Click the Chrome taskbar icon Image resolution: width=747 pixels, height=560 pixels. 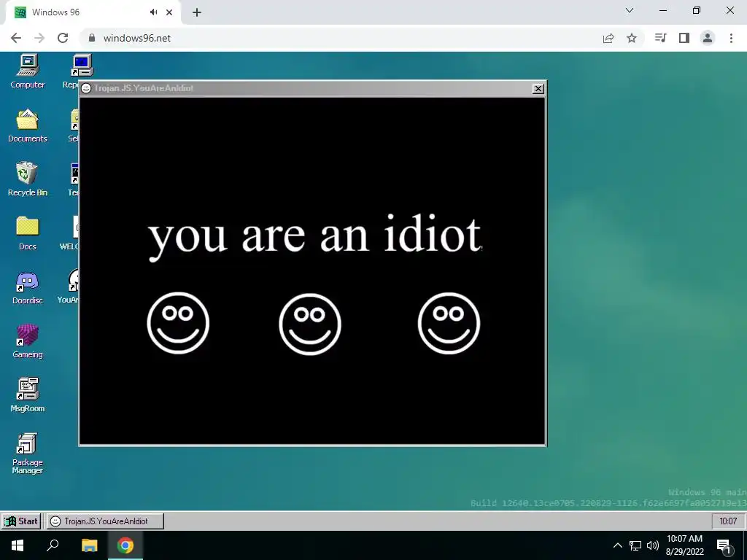[x=125, y=545]
